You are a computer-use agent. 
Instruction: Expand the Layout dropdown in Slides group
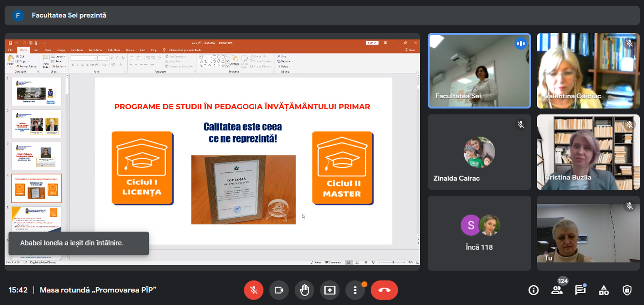60,56
